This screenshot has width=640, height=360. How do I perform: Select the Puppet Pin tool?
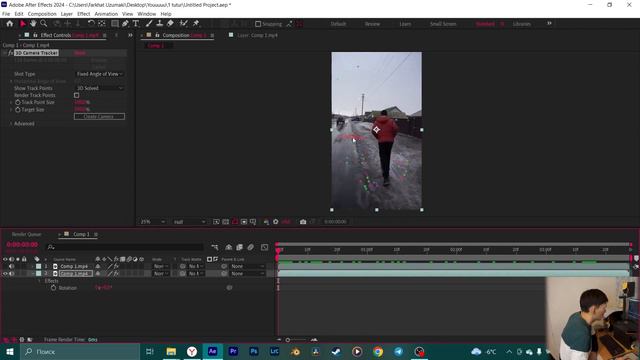[x=196, y=24]
